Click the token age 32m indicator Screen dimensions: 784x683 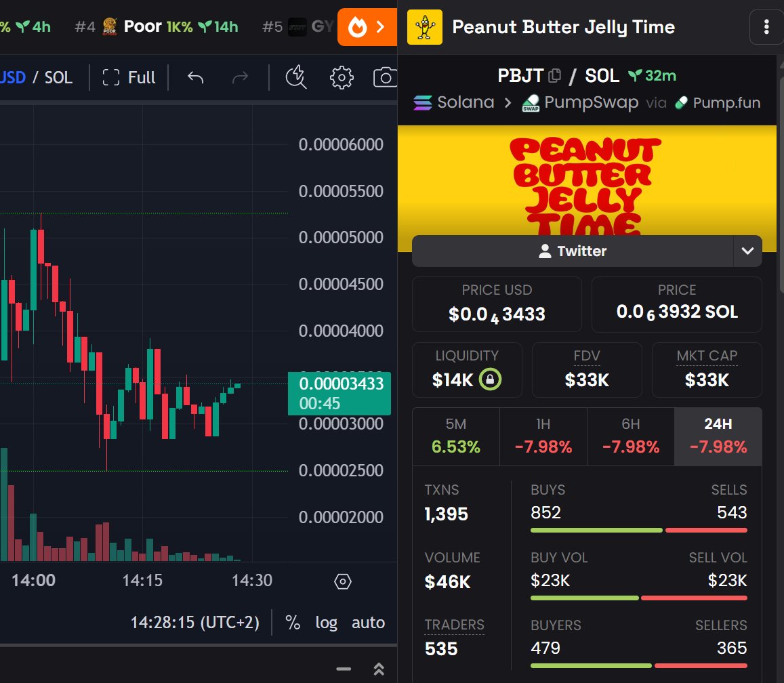(x=652, y=76)
